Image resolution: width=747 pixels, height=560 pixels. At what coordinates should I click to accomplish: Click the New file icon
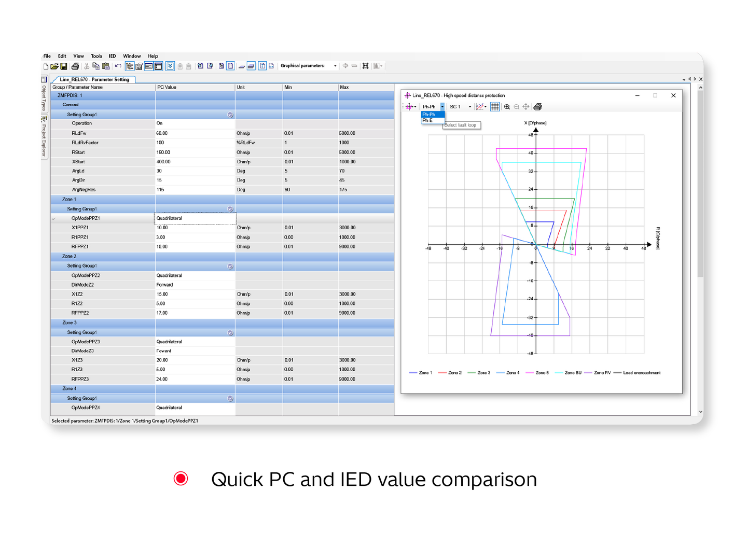(46, 66)
